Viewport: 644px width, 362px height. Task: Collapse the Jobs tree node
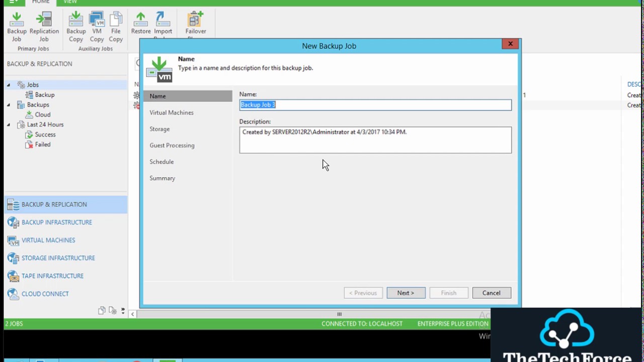[x=9, y=85]
